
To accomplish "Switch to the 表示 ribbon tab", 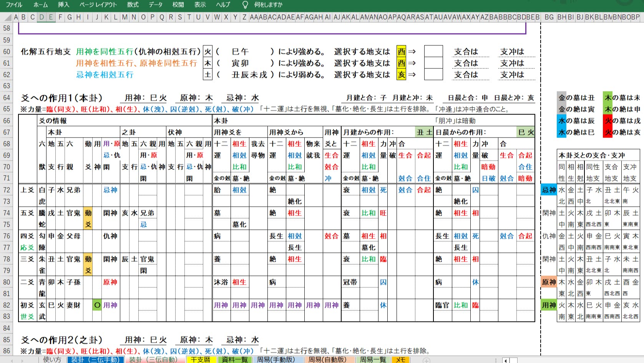I will [x=200, y=5].
